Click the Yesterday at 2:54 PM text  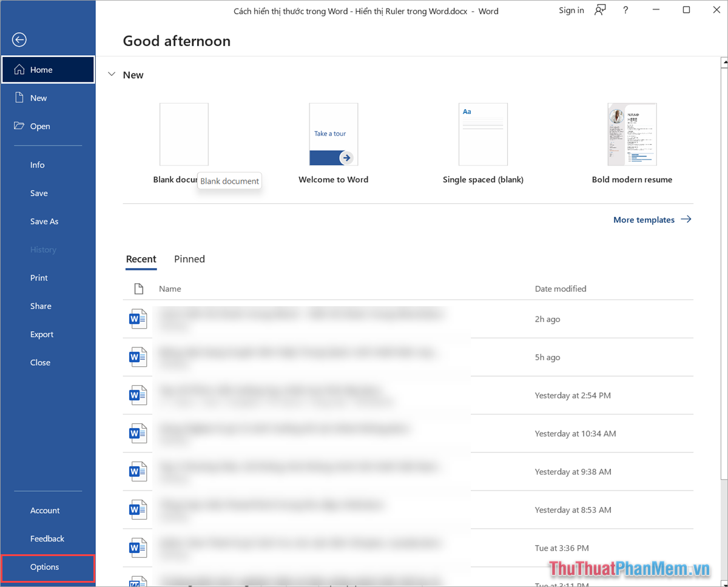[x=573, y=395]
